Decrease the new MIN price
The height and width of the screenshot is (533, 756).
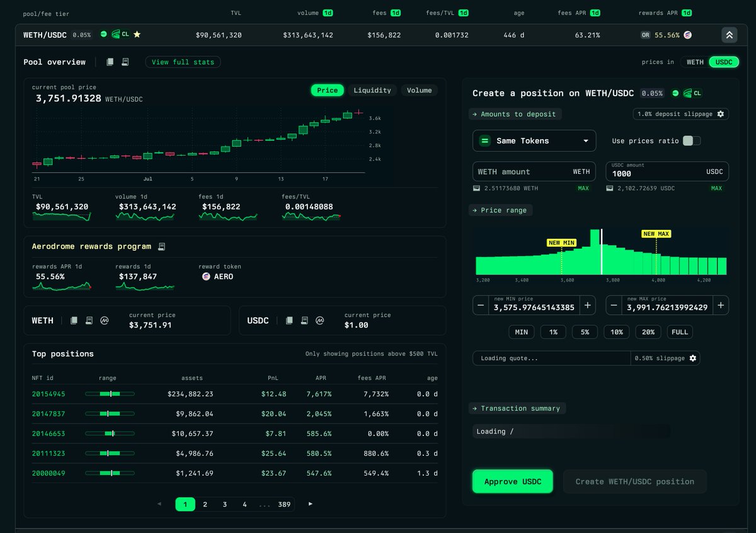click(x=481, y=306)
